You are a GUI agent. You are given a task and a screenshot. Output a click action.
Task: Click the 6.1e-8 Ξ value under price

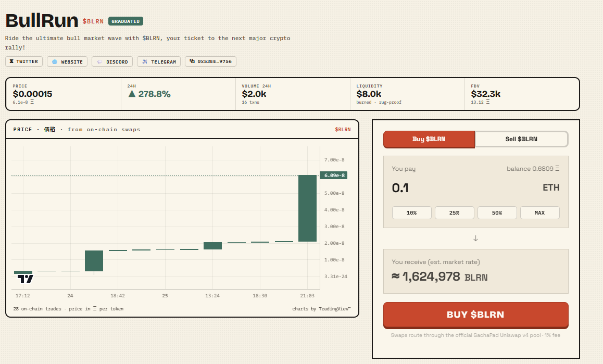(23, 102)
